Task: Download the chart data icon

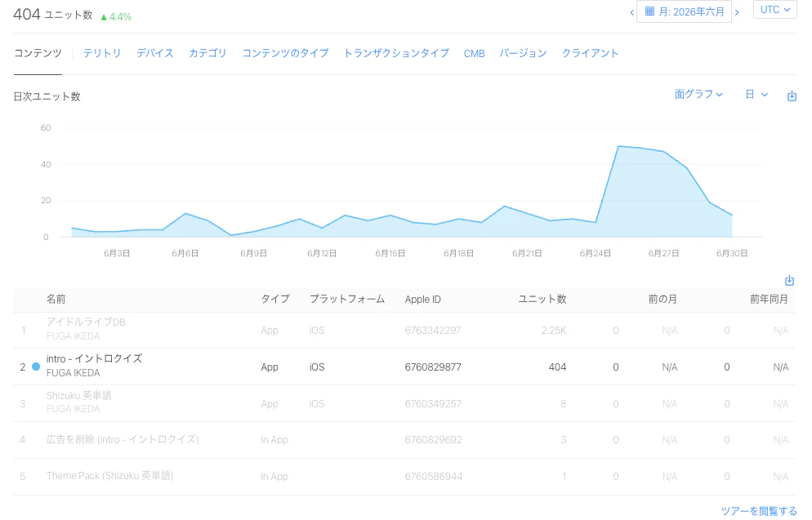Action: tap(792, 96)
